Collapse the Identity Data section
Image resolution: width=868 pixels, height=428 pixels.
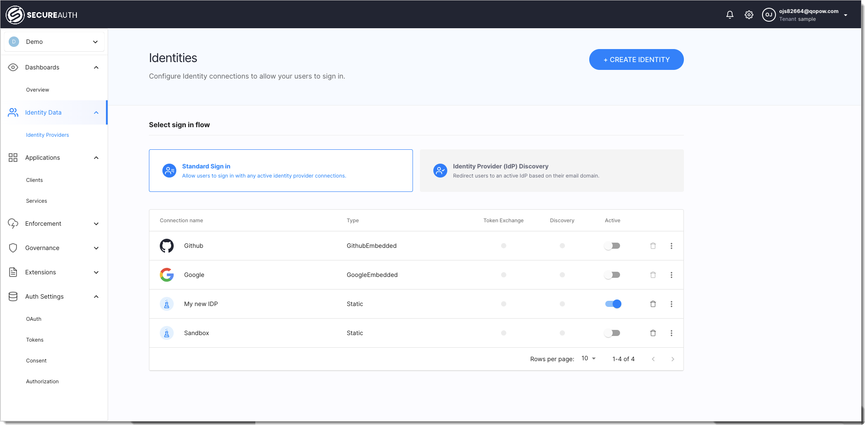(x=96, y=112)
